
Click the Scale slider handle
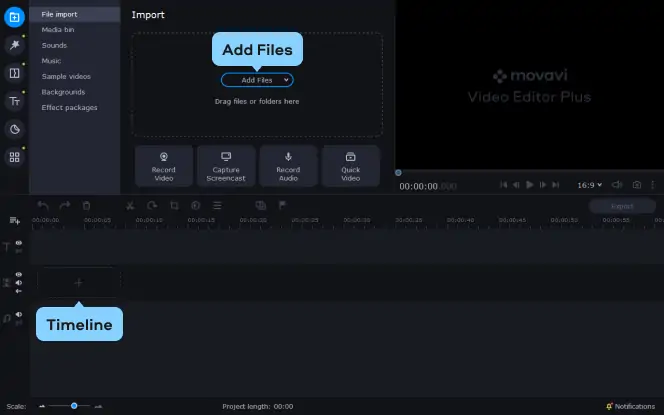click(74, 406)
